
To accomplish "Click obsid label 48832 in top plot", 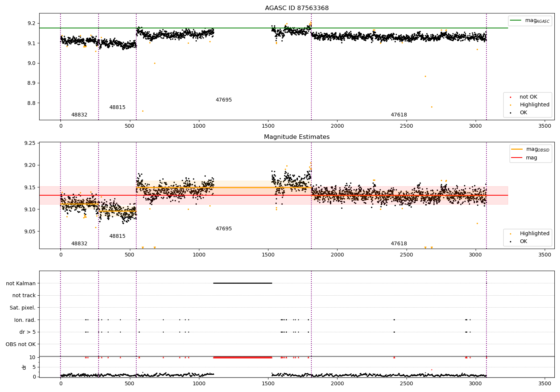I will click(79, 115).
